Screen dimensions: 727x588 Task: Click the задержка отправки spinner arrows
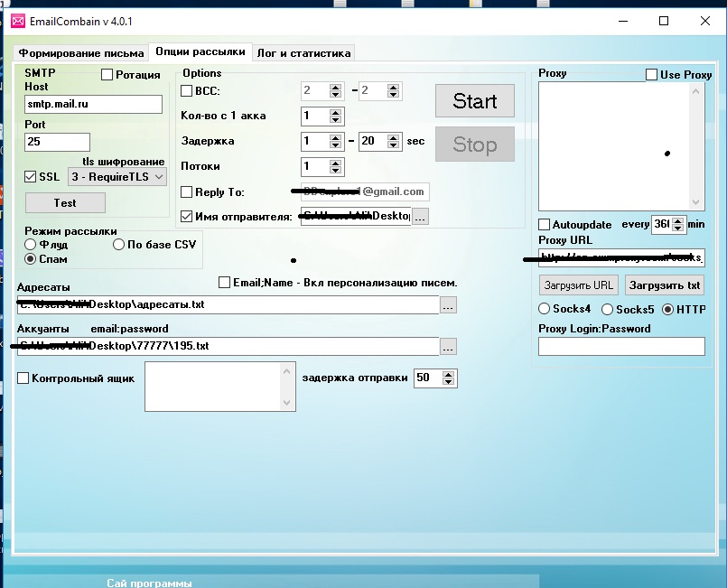448,378
